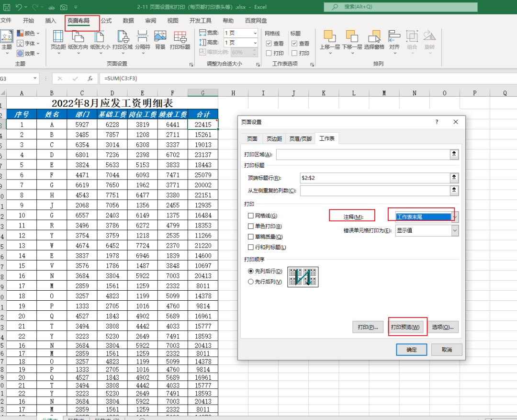The image size is (517, 420).
Task: Enable 网格线(G) checkbox in dialog
Action: pyautogui.click(x=250, y=216)
